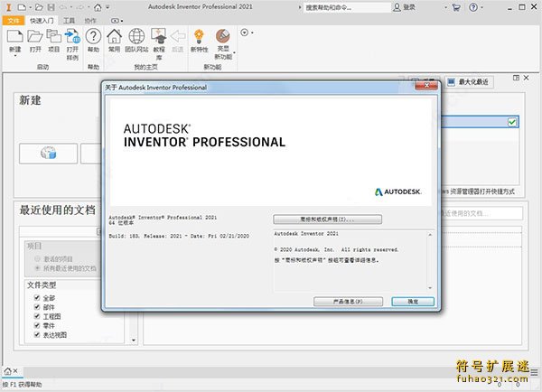Viewport: 542px width, 392px height.
Task: Toggle the 零件 file type checkbox
Action: 37,325
